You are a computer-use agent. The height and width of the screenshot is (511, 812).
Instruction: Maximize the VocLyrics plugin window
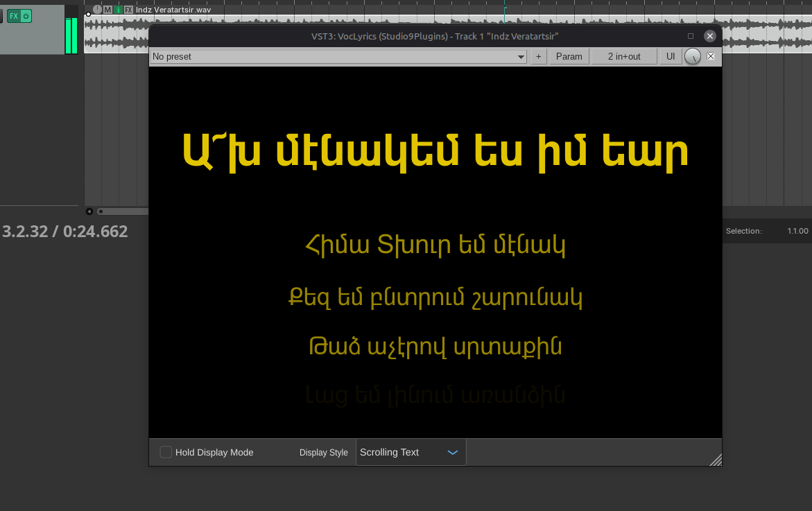coord(690,36)
